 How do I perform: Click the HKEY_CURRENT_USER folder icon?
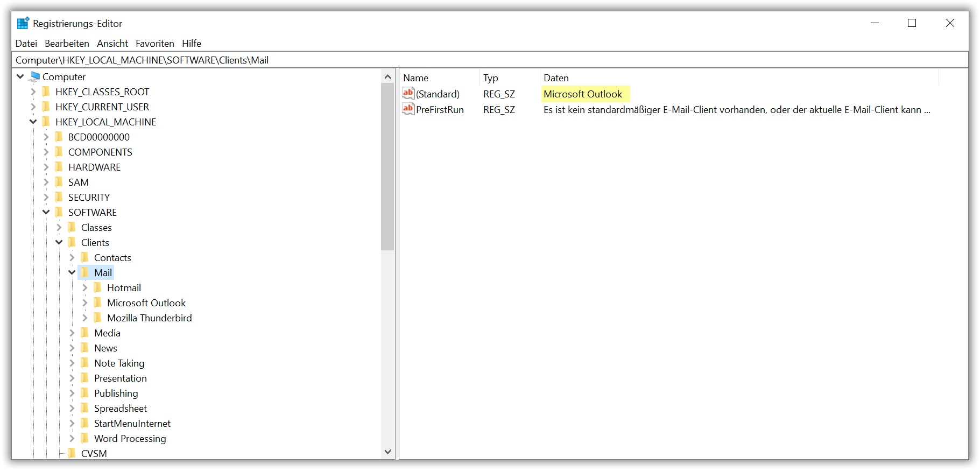(x=46, y=107)
